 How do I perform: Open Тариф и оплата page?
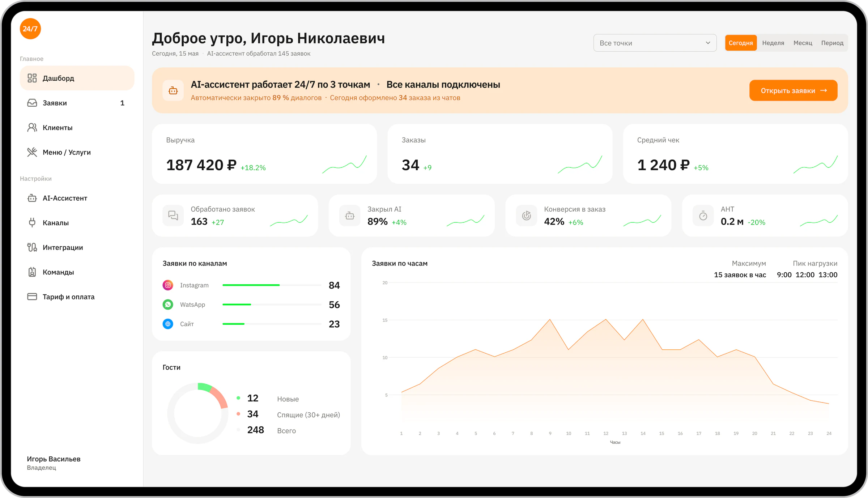(77, 297)
